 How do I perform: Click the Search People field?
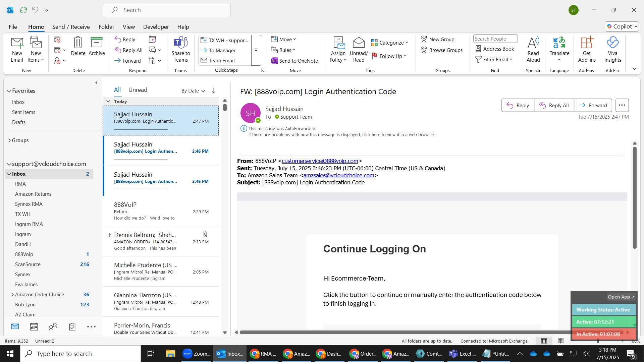point(495,39)
